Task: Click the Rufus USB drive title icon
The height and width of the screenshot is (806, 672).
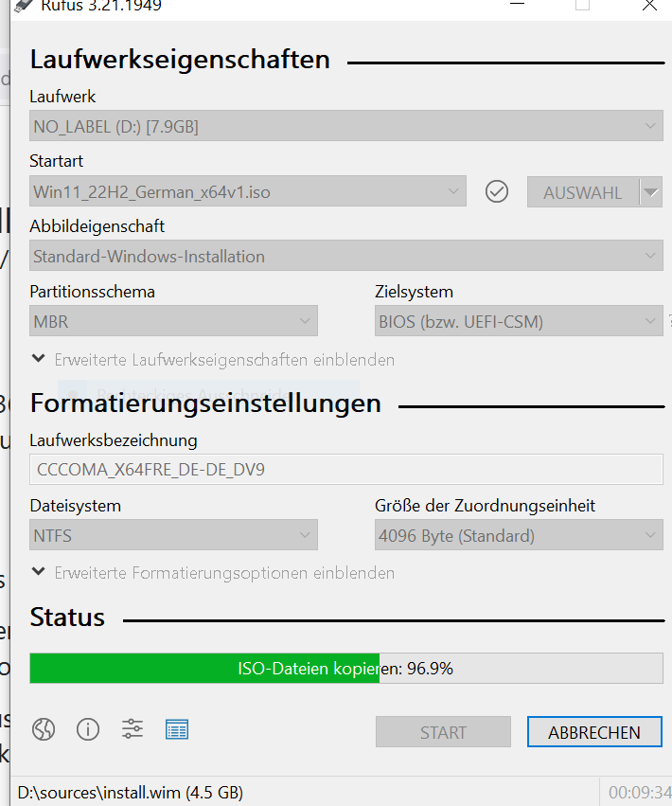Action: (24, 6)
